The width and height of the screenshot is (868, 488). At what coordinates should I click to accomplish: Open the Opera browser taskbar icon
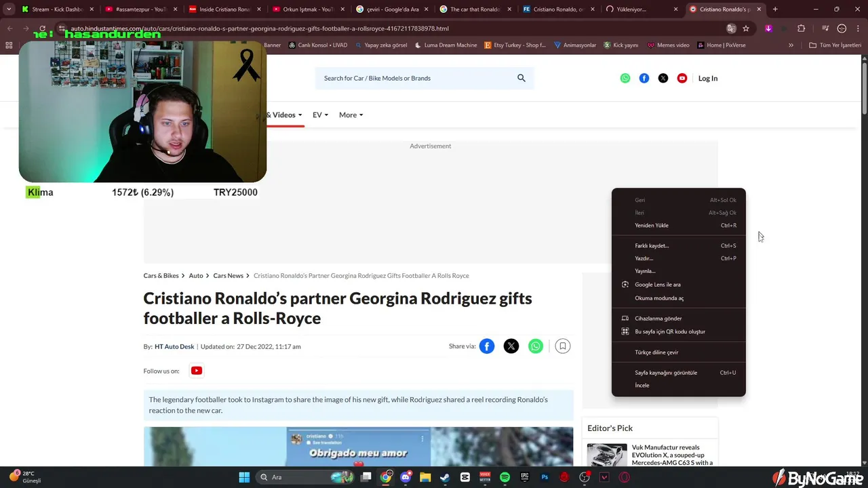click(x=624, y=477)
